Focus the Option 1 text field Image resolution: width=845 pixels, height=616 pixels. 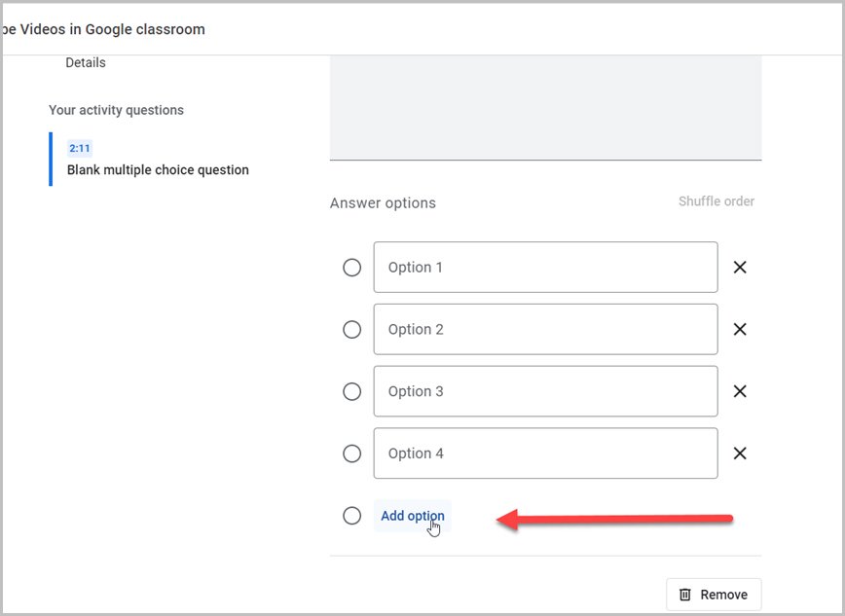(545, 268)
